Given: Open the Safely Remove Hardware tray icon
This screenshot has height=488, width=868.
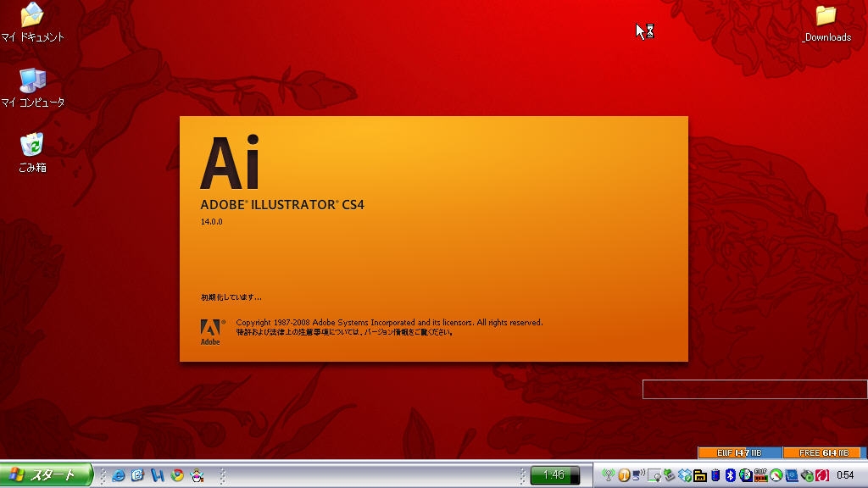Looking at the screenshot, I should 670,475.
